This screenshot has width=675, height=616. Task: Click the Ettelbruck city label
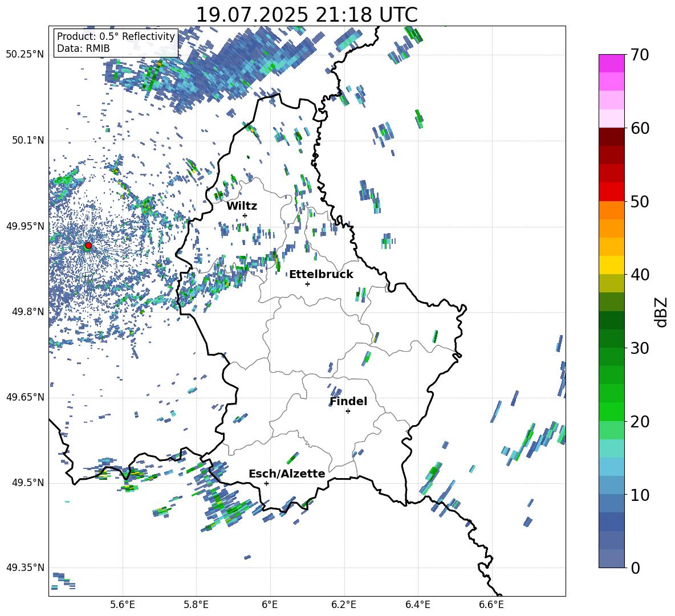pos(321,275)
